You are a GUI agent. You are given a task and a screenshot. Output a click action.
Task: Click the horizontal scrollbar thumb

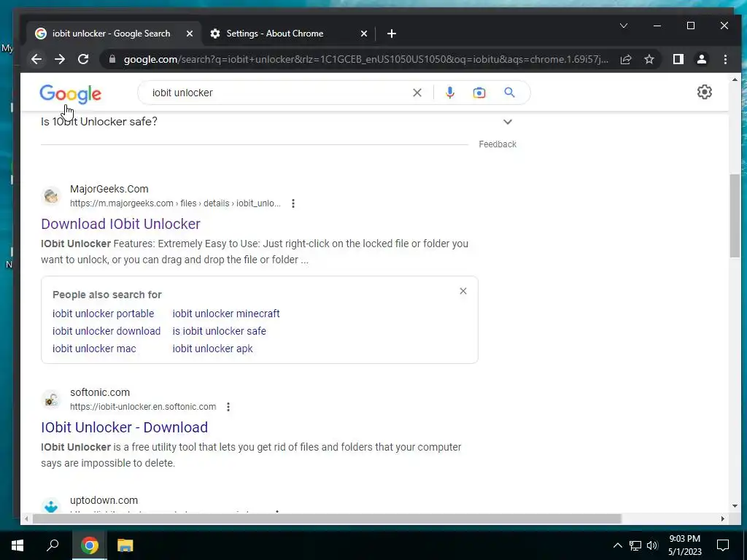(327, 518)
